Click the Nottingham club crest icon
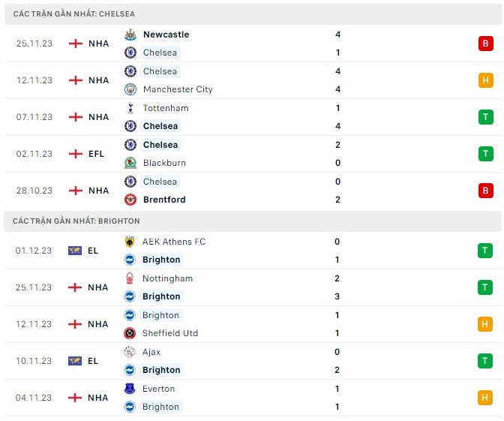This screenshot has height=421, width=504. point(130,278)
